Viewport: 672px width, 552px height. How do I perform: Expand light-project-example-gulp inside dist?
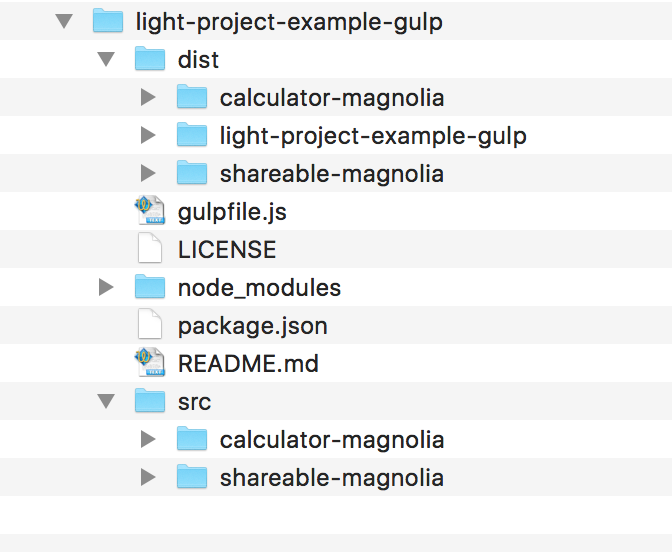click(149, 135)
